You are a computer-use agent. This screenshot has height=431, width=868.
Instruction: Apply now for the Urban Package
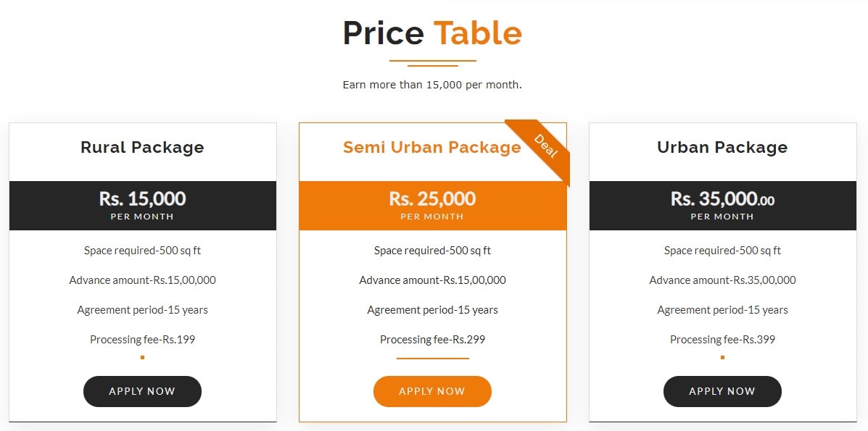tap(722, 391)
